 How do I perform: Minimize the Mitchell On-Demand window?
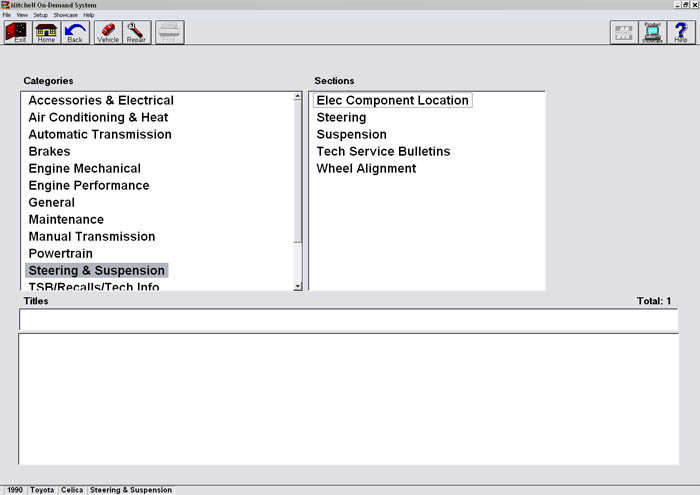(x=677, y=4)
